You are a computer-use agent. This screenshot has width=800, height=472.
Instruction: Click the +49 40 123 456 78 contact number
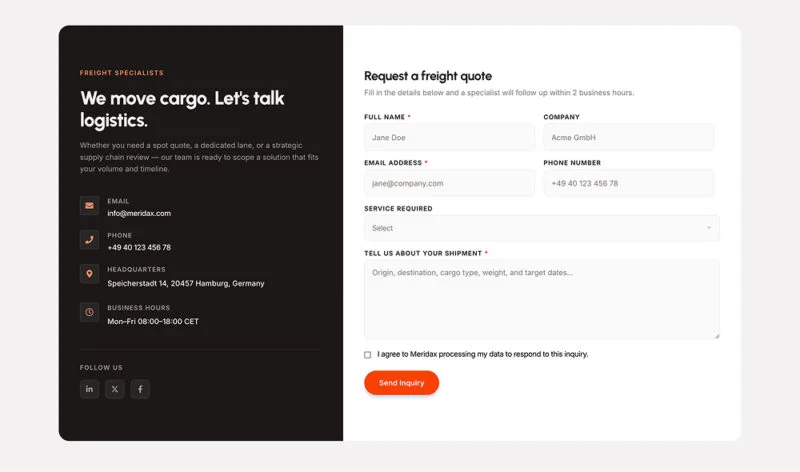[139, 247]
